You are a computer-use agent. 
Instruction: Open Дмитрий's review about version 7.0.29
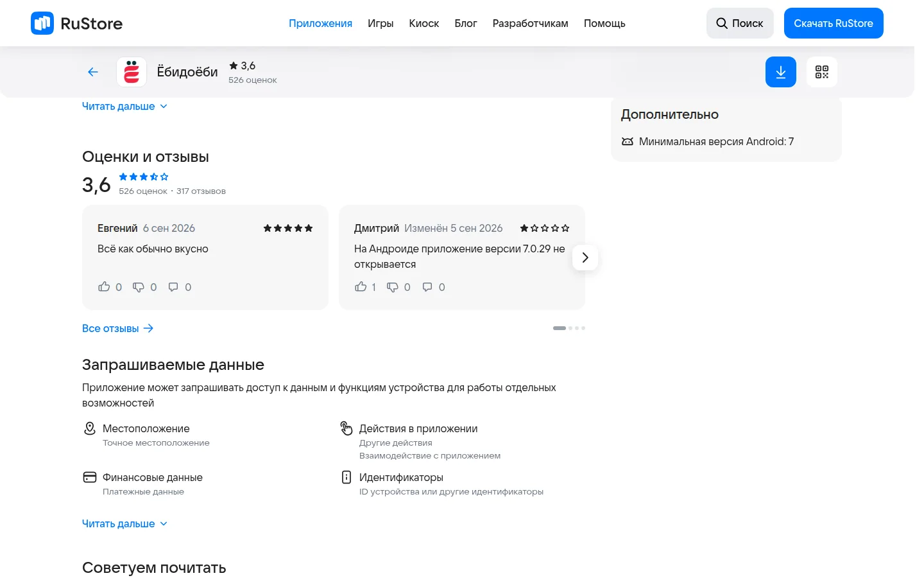459,256
